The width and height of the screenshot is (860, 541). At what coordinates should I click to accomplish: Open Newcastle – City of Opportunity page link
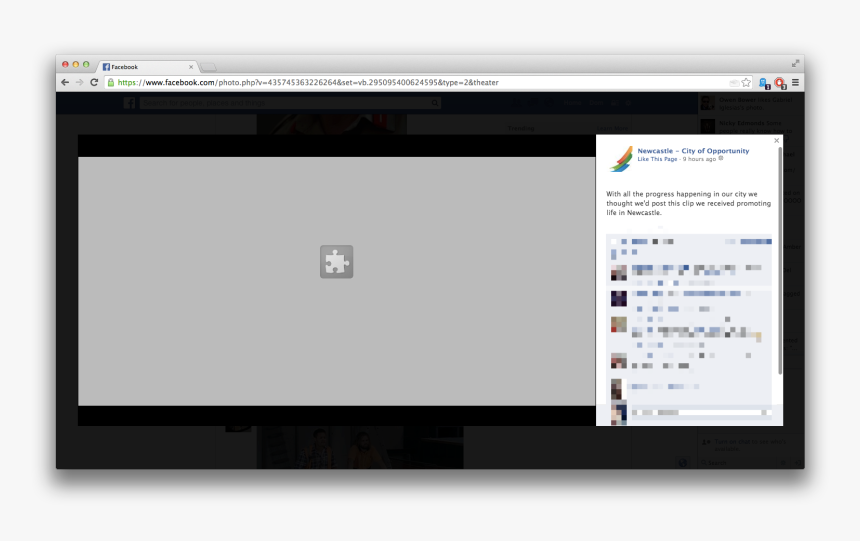[x=693, y=151]
